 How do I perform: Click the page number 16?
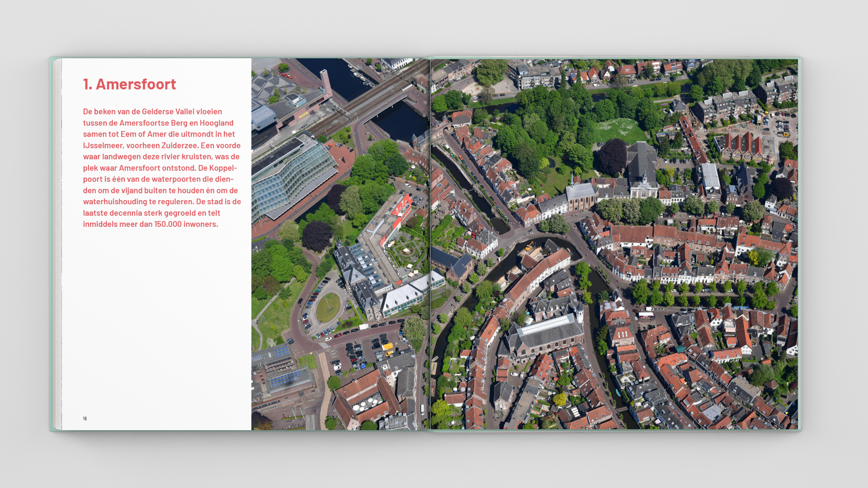point(85,418)
